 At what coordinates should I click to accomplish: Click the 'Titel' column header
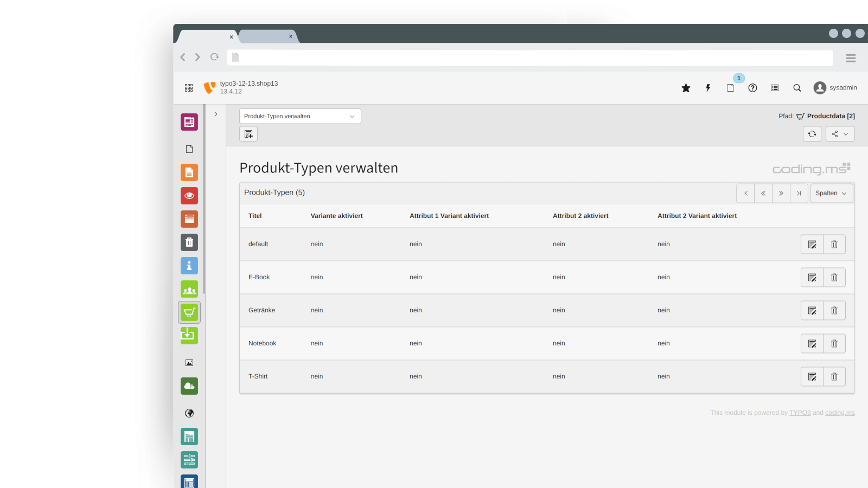(x=255, y=216)
